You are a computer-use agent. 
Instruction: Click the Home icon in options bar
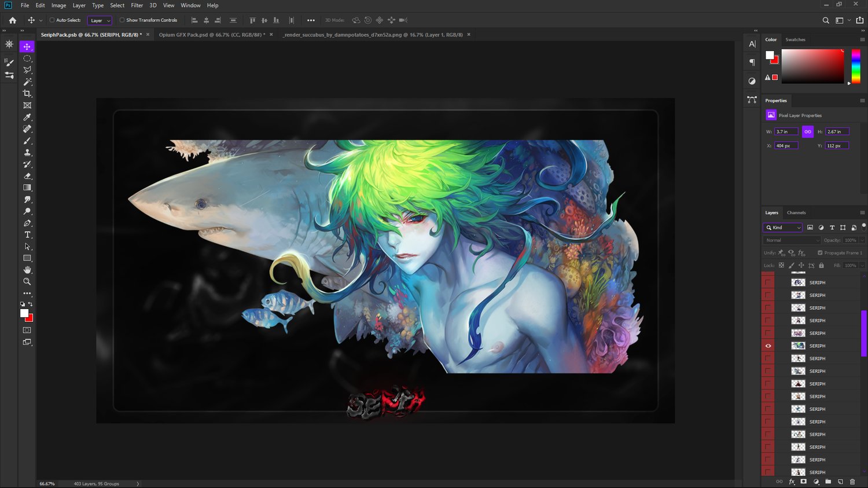[x=12, y=20]
